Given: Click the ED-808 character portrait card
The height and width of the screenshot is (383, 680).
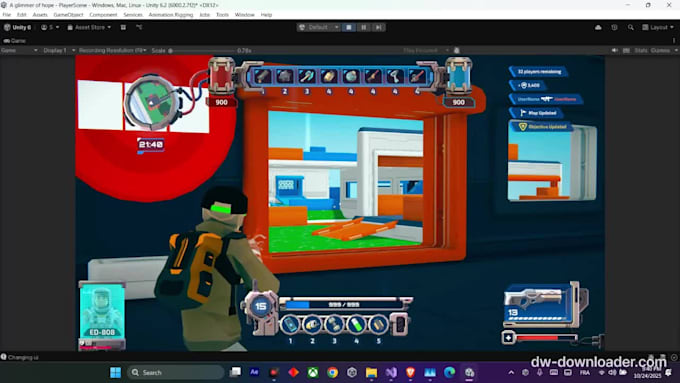Looking at the screenshot, I should tap(102, 311).
